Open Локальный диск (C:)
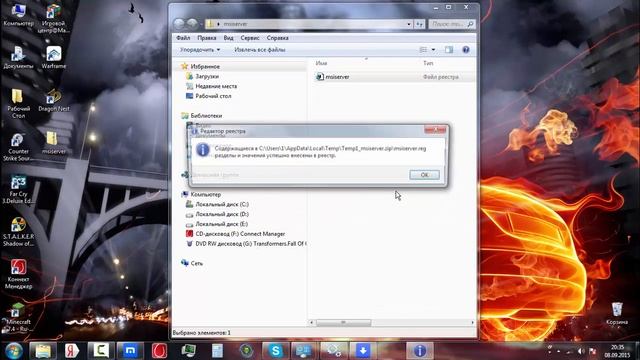Screen dimensions: 640x360 [x=222, y=204]
